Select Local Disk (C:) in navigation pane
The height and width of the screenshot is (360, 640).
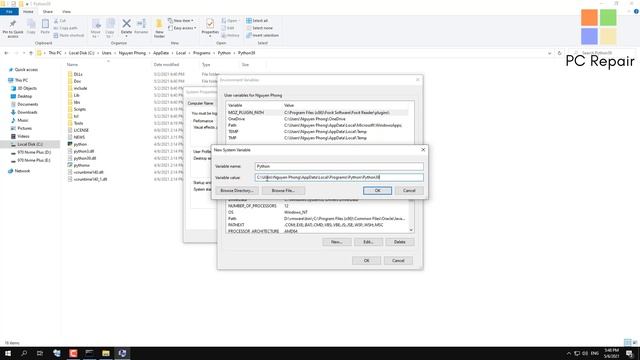pyautogui.click(x=30, y=144)
